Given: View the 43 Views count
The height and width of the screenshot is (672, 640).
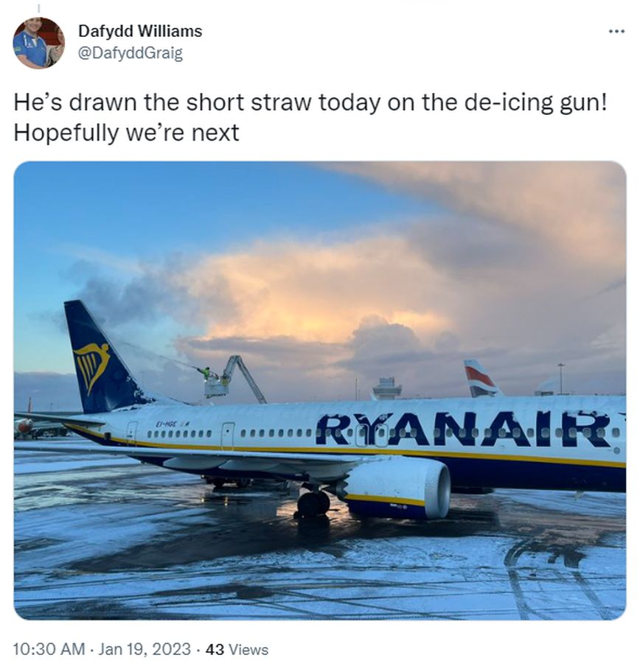Looking at the screenshot, I should (x=237, y=649).
